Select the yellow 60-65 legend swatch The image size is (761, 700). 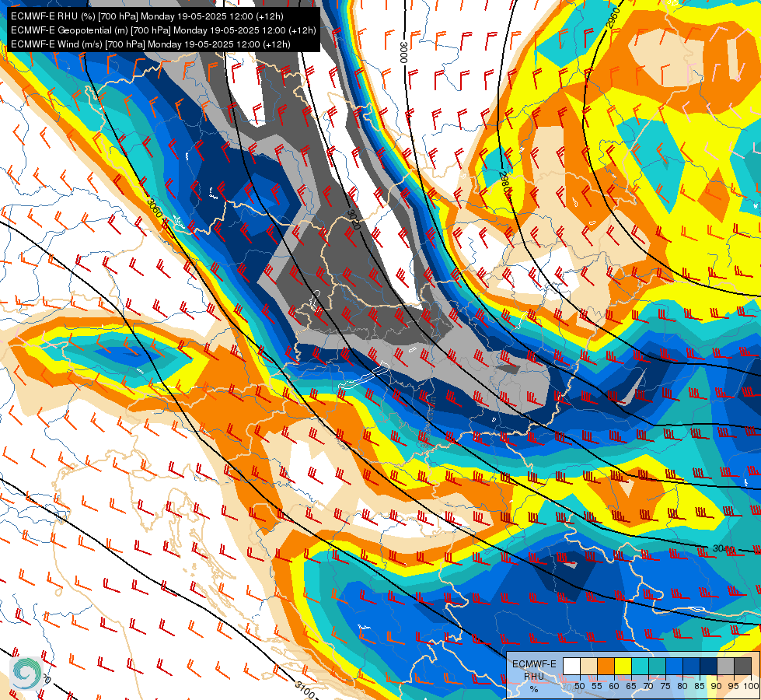pyautogui.click(x=623, y=666)
